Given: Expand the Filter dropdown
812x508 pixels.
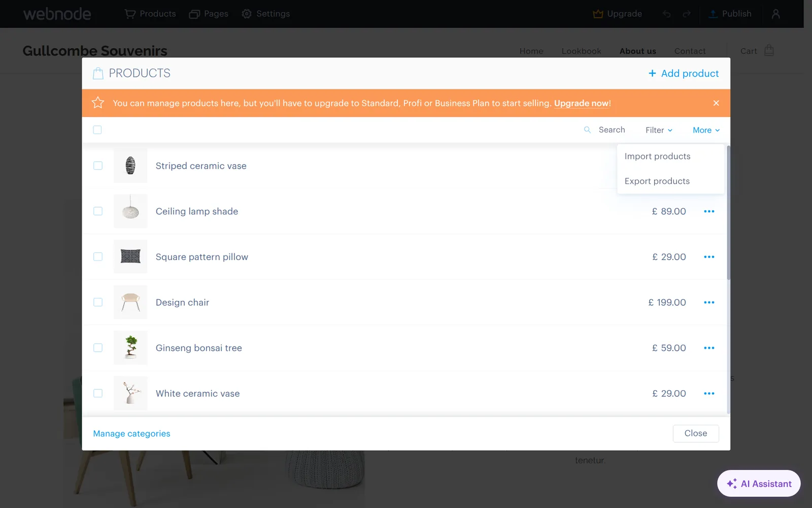Looking at the screenshot, I should (659, 130).
